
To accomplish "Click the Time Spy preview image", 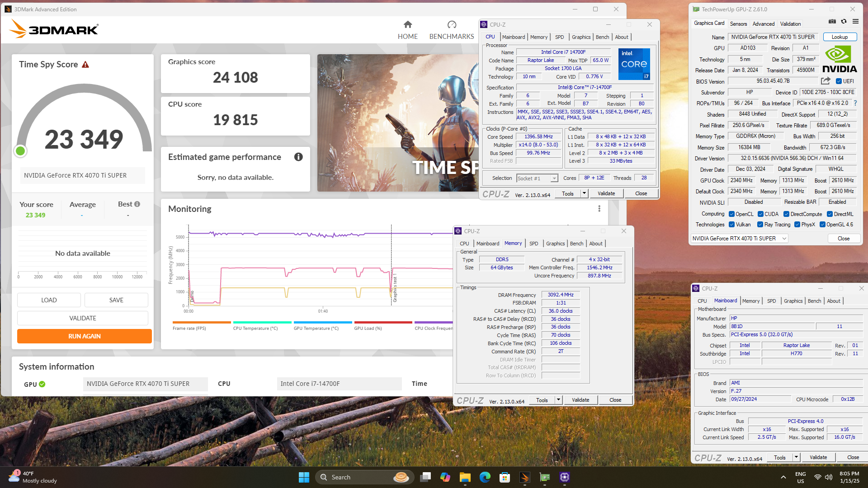I will (398, 123).
